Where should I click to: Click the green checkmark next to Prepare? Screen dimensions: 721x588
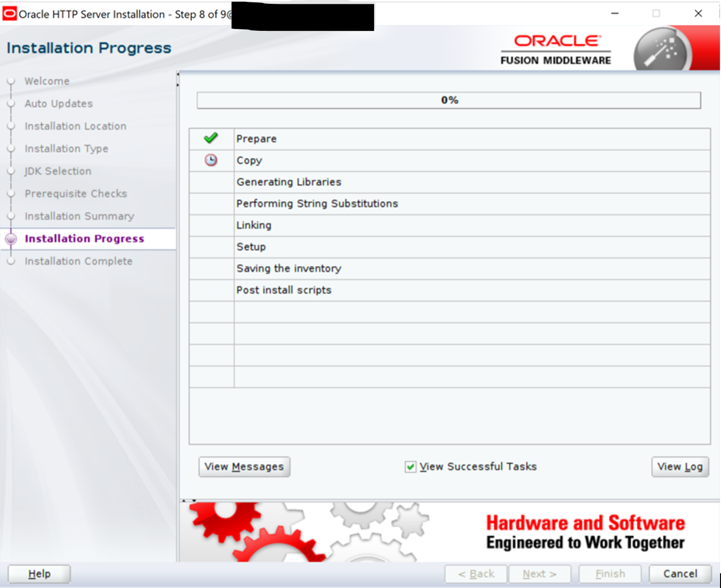pos(211,139)
